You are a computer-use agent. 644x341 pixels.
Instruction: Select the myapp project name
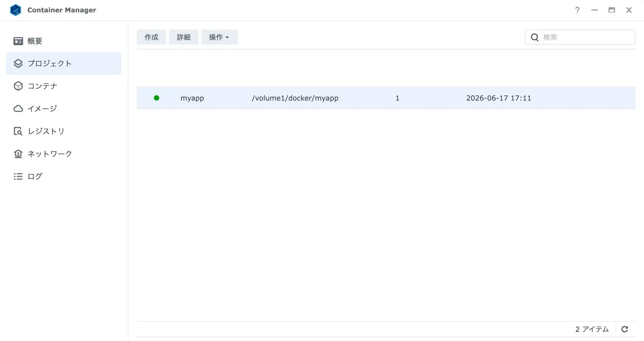tap(192, 98)
